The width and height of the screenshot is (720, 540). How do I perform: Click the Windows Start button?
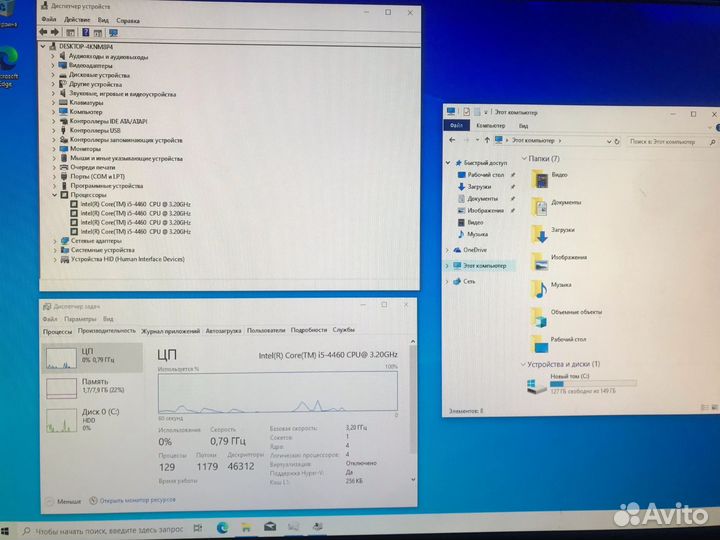[x=5, y=531]
